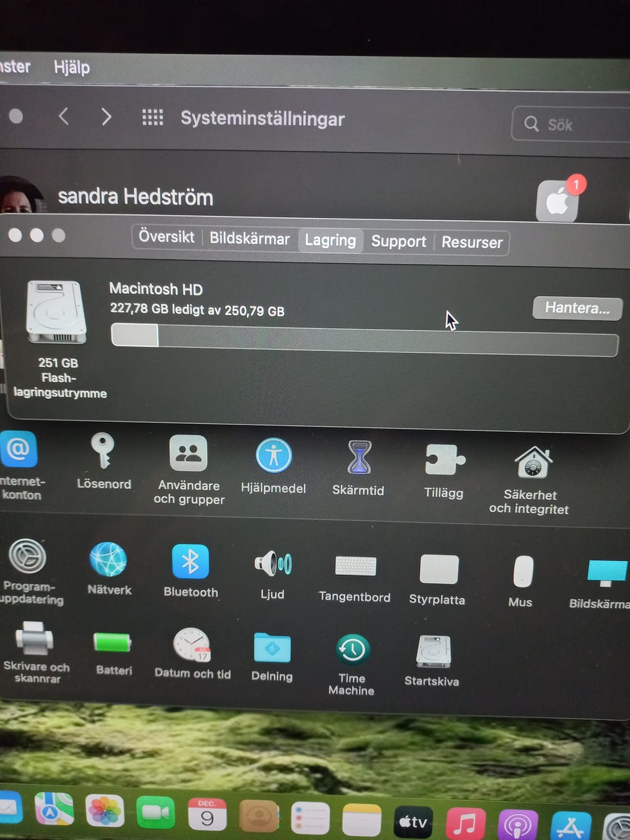Screen dimensions: 630x840
Task: Open Skrivare och skannrar pane
Action: point(34,639)
